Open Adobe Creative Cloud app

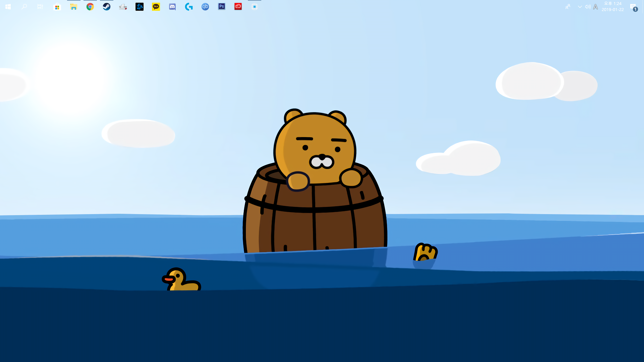pos(238,7)
